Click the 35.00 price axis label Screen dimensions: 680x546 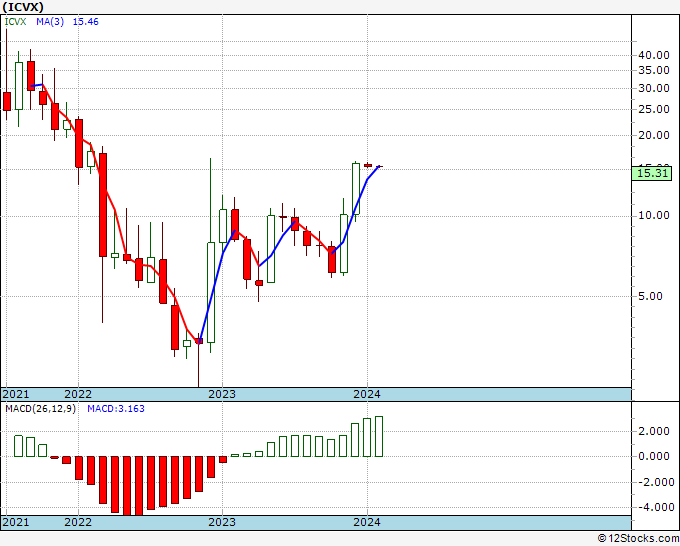tap(654, 70)
